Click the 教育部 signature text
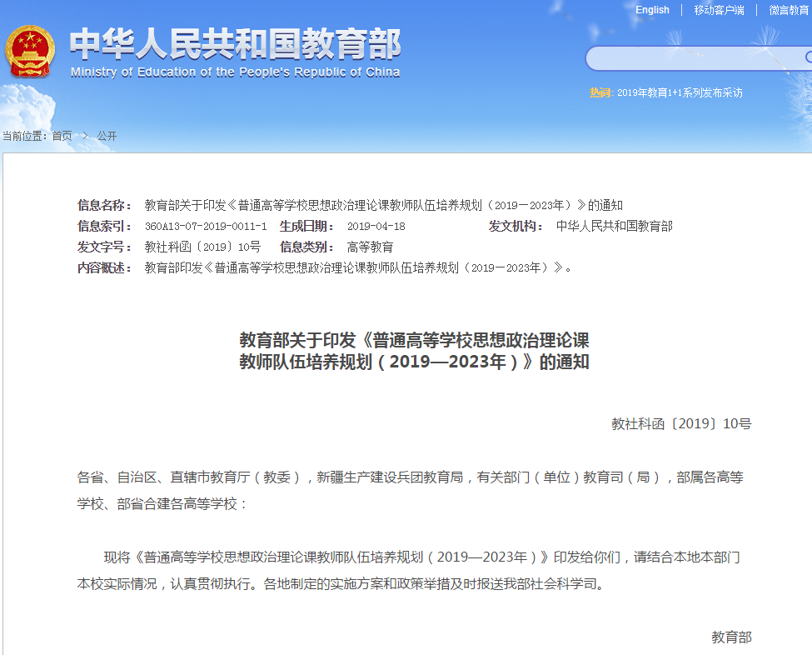This screenshot has width=812, height=655. coord(733,636)
